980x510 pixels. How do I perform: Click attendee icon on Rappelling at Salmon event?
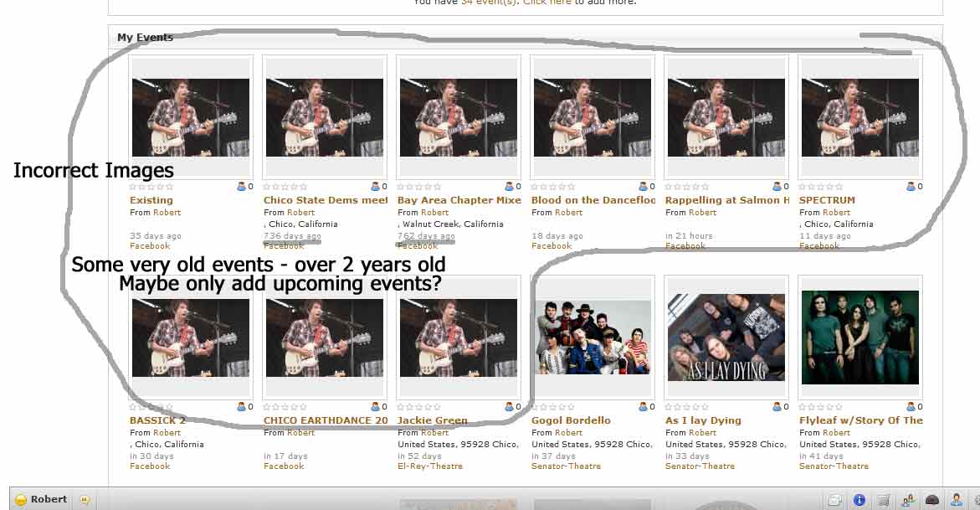(777, 187)
